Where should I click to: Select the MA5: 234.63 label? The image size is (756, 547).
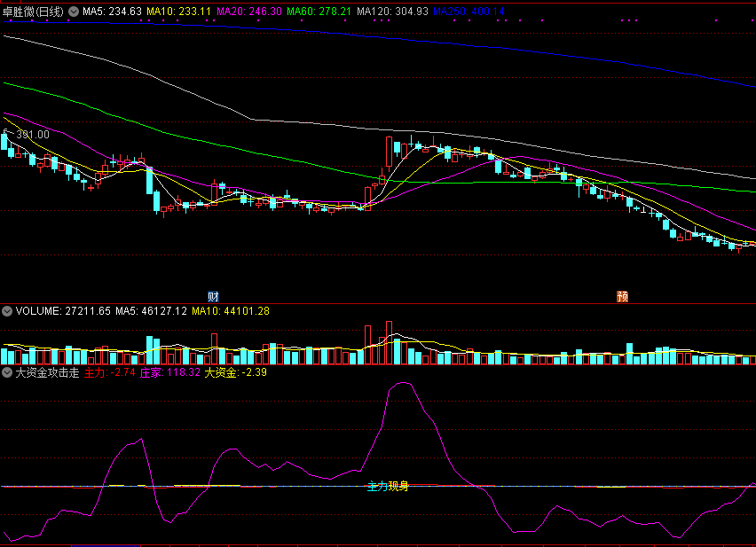pyautogui.click(x=112, y=12)
